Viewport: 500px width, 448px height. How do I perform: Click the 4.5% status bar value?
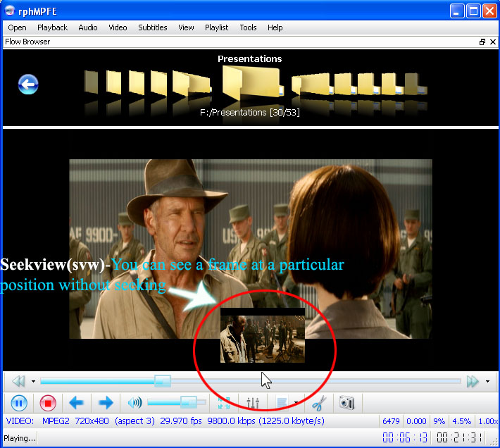[461, 421]
